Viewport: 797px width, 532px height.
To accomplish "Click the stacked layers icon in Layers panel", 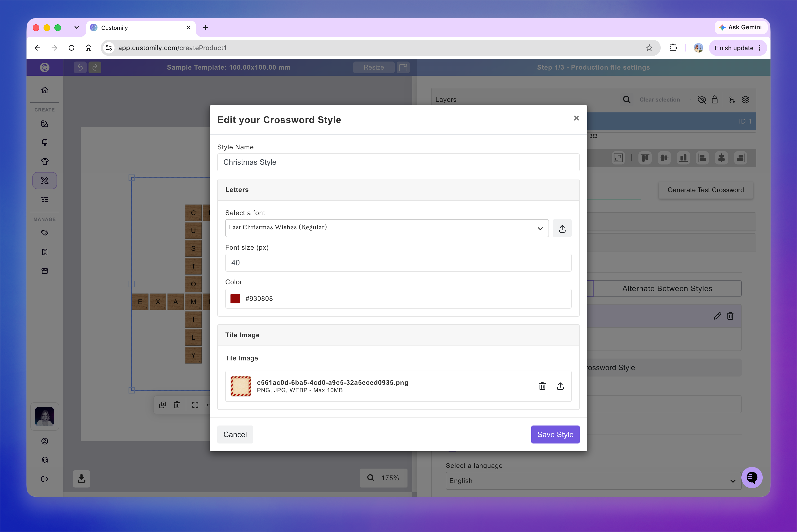I will [x=745, y=99].
